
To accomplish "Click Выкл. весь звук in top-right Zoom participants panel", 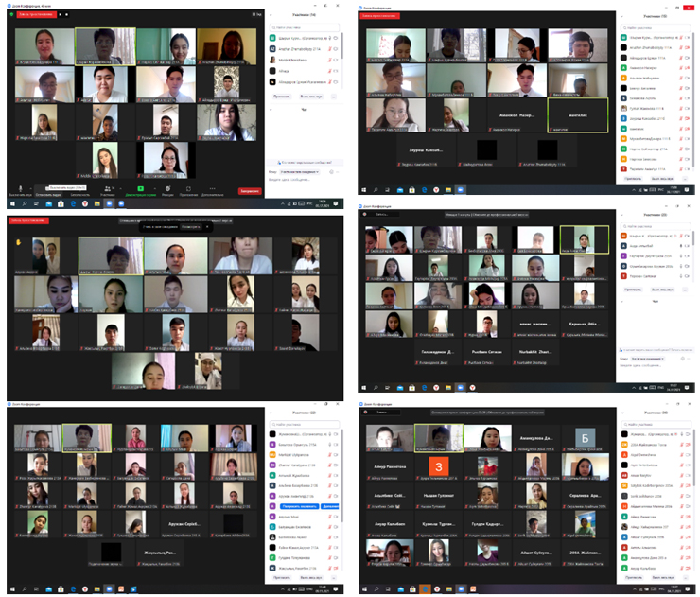I will 662,179.
